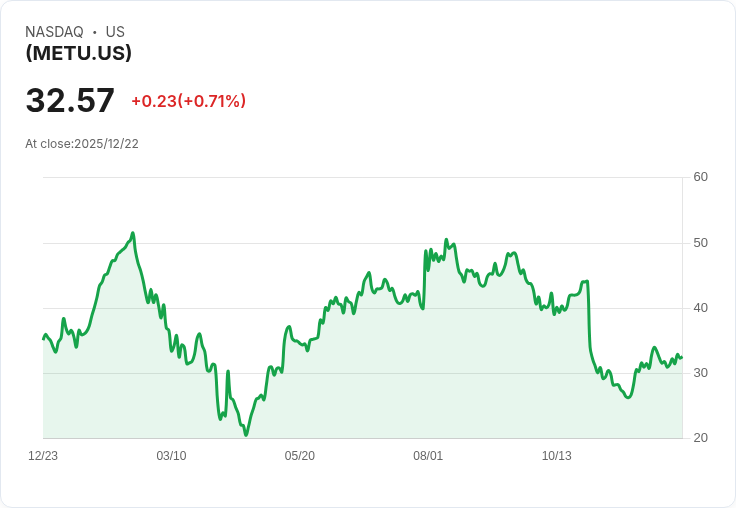This screenshot has height=508, width=736.
Task: Click the +0.23(+0.71%) price change
Action: [188, 101]
